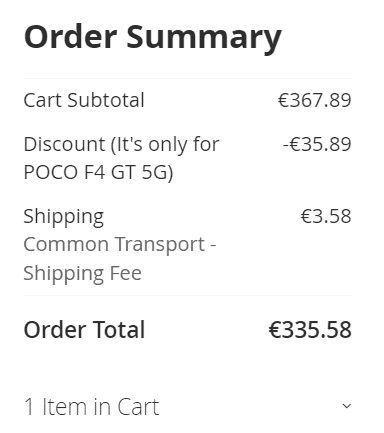Click the €3.58 shipping cost
This screenshot has width=384, height=433.
click(326, 216)
